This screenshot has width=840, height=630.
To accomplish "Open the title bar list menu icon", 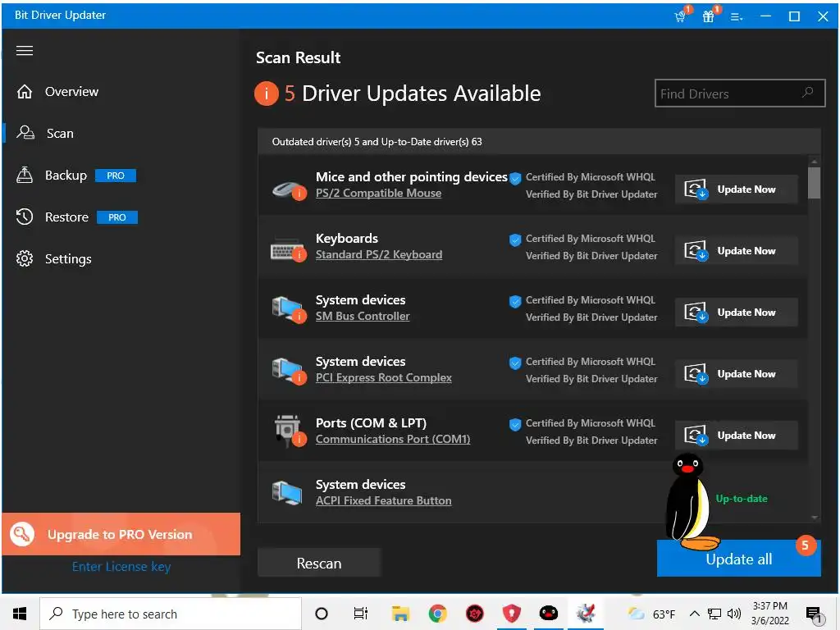I will point(737,17).
